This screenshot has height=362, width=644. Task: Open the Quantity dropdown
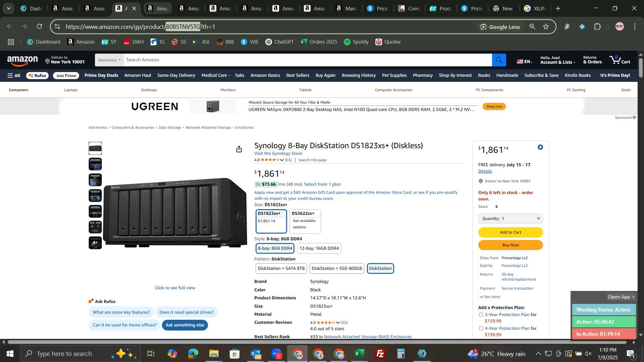[x=511, y=219]
